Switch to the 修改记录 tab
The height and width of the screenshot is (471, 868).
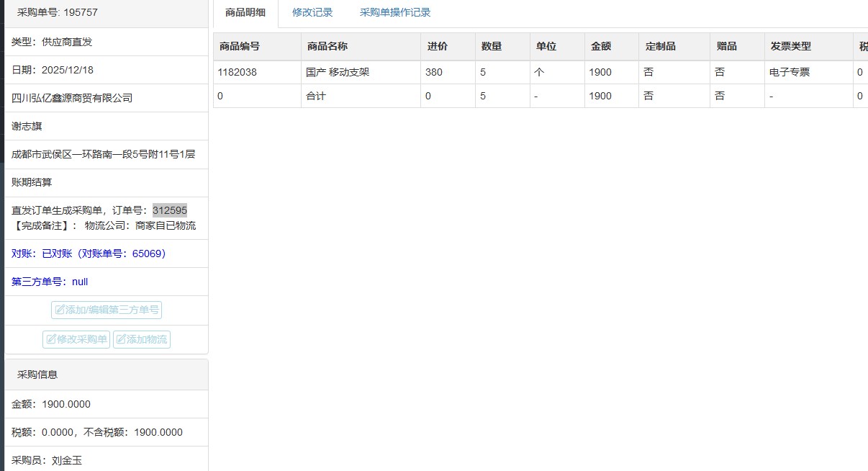pyautogui.click(x=312, y=12)
